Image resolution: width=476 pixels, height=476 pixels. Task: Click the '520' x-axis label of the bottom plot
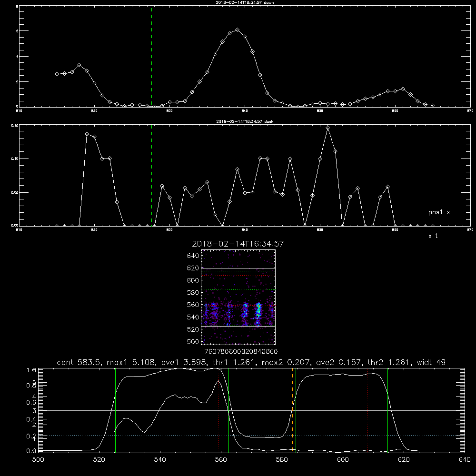tap(99, 459)
